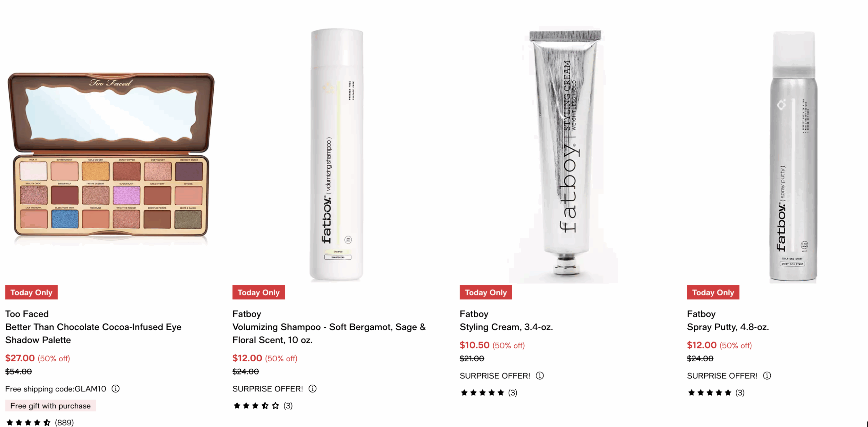868x427 pixels.
Task: Open Fatboy volumizing shampoo bottle image
Action: [336, 155]
